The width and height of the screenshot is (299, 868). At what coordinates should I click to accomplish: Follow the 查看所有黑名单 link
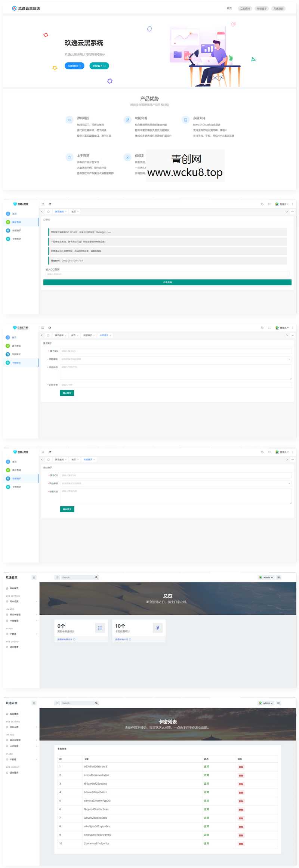[66, 639]
